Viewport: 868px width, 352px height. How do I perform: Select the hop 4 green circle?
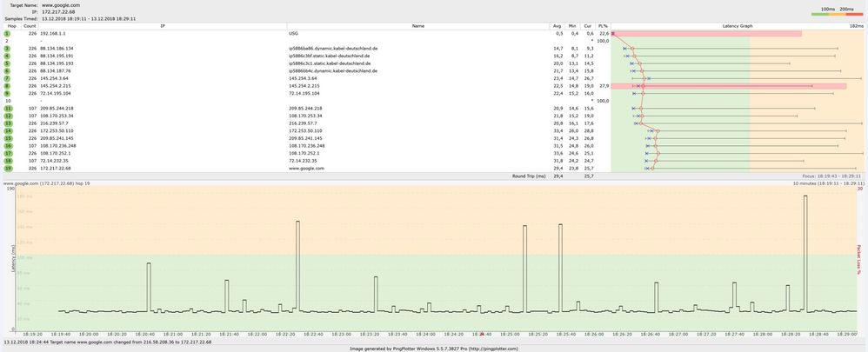[x=7, y=56]
